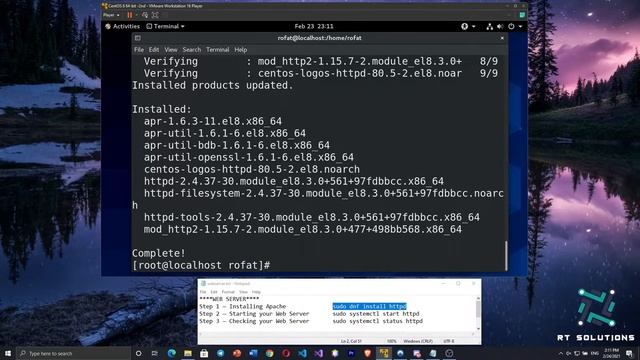
Task: Open Premiere Pro from the taskbar
Action: 351,353
